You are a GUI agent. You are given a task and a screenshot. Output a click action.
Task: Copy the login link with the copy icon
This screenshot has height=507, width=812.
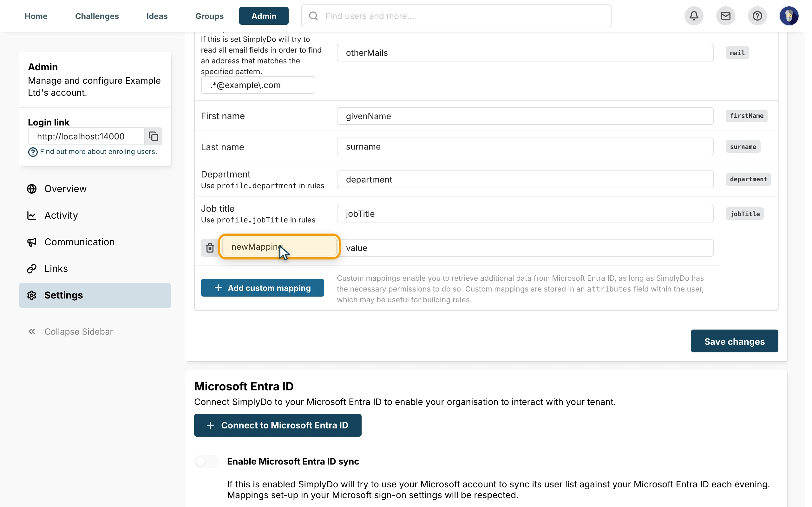pyautogui.click(x=153, y=136)
